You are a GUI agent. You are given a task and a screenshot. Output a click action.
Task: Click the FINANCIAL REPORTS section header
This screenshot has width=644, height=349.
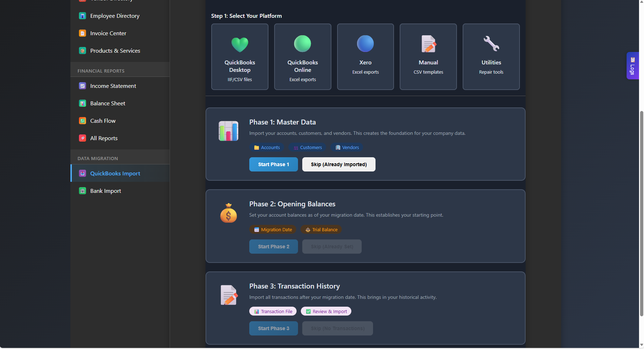(x=101, y=71)
